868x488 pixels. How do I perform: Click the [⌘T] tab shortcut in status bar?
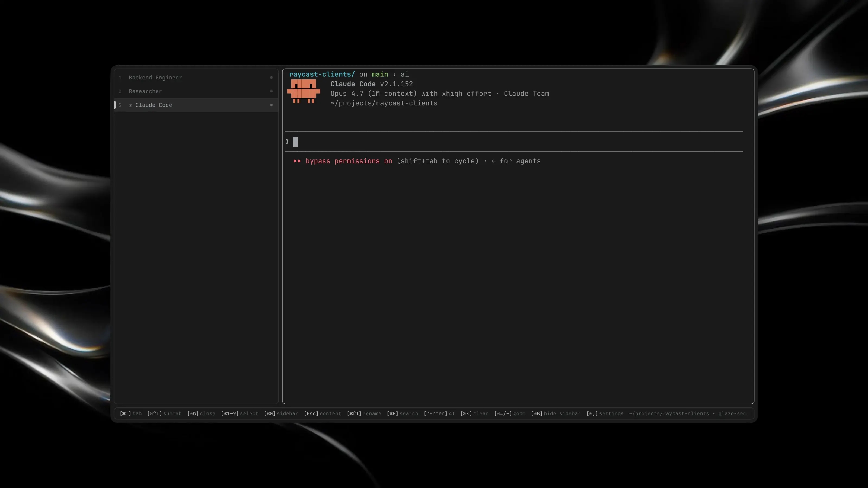[131, 413]
